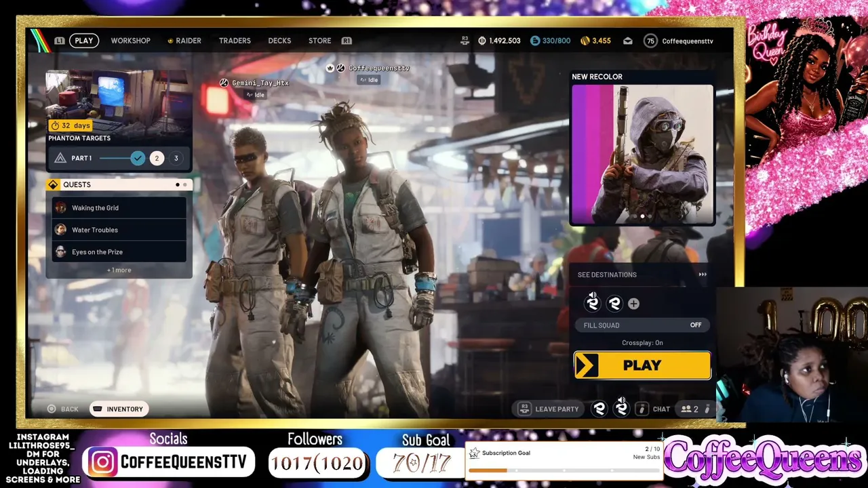Switch to the STORE tab
The width and height of the screenshot is (868, 488).
pos(320,41)
